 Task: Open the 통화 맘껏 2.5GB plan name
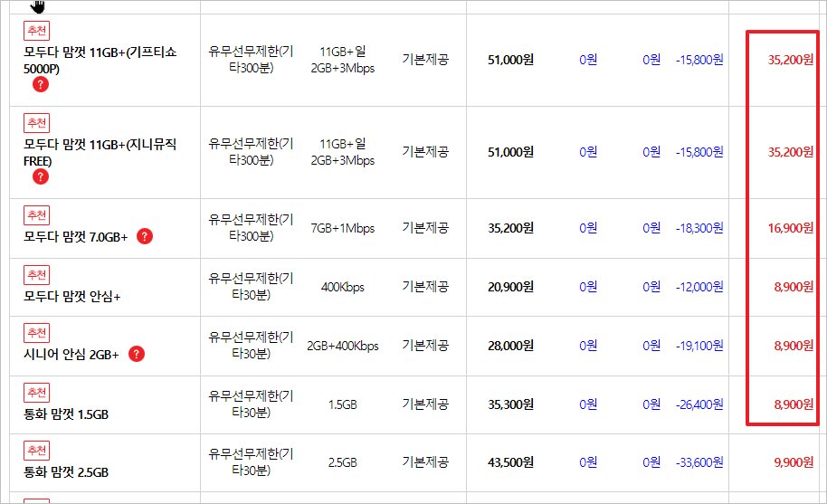pos(67,471)
